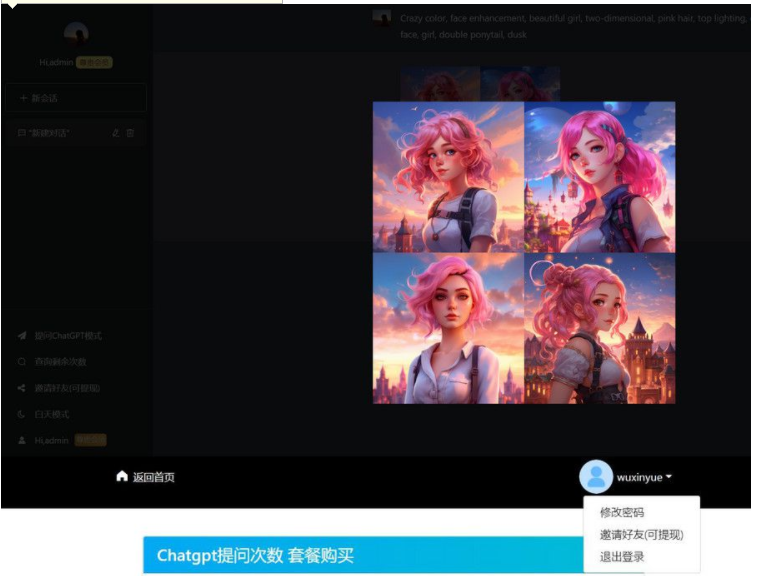Click the edit icon on the conversation item
The height and width of the screenshot is (576, 758).
pos(116,133)
